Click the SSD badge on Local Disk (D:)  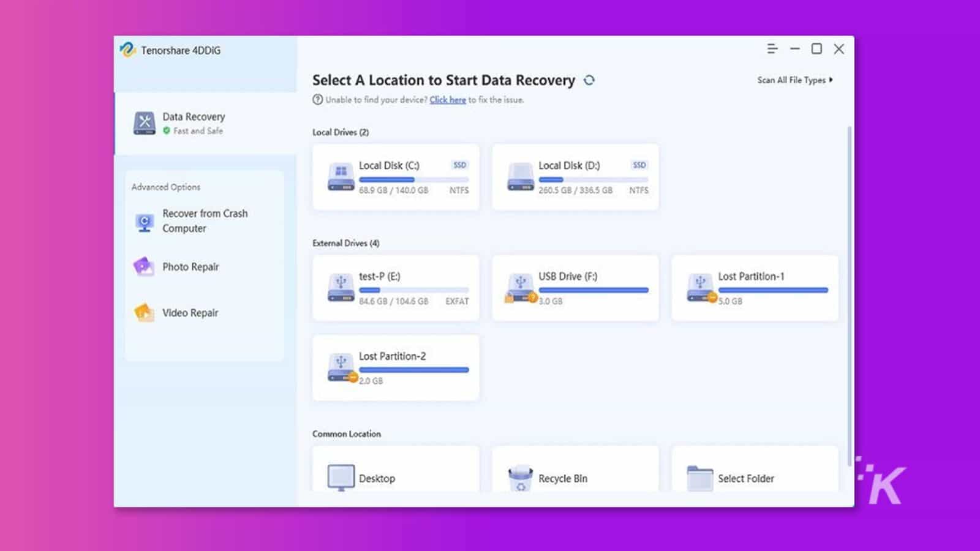[639, 165]
